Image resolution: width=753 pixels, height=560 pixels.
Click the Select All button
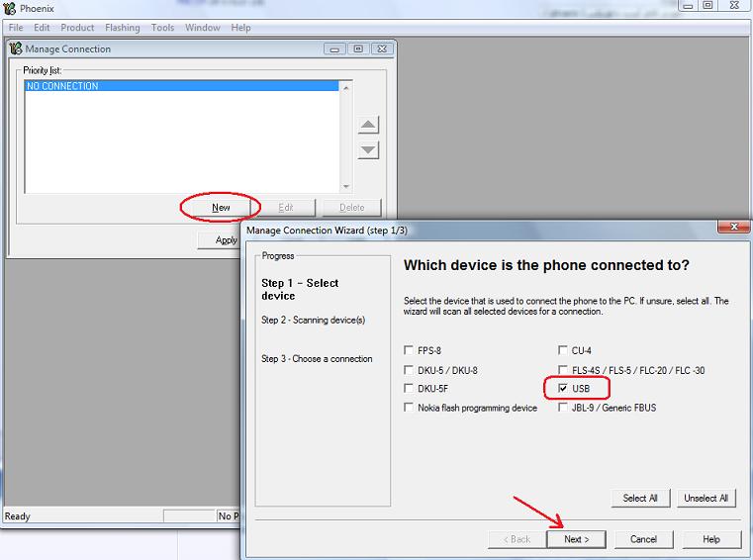click(x=640, y=498)
